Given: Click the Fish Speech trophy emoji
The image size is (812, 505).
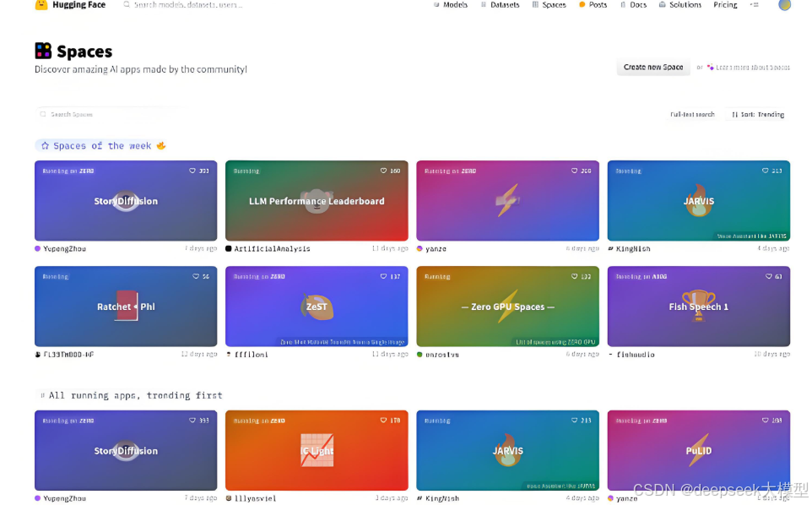Looking at the screenshot, I should [698, 306].
